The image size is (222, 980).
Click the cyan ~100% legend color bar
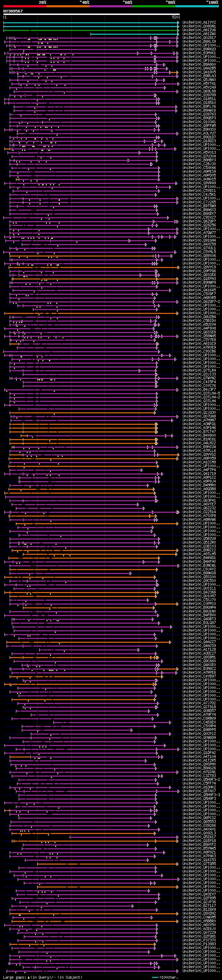[x=197, y=6]
